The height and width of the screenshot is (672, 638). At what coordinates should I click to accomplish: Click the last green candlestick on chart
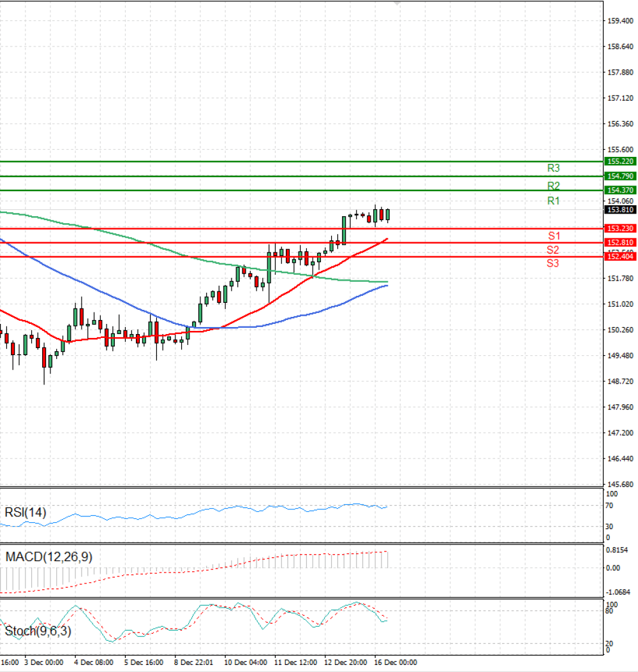[388, 215]
